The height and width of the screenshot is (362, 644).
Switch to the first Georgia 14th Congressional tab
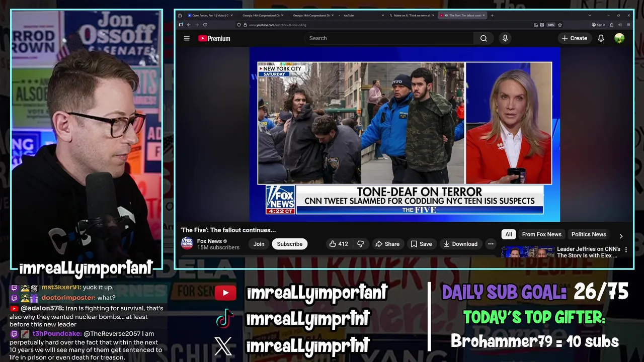pyautogui.click(x=262, y=16)
